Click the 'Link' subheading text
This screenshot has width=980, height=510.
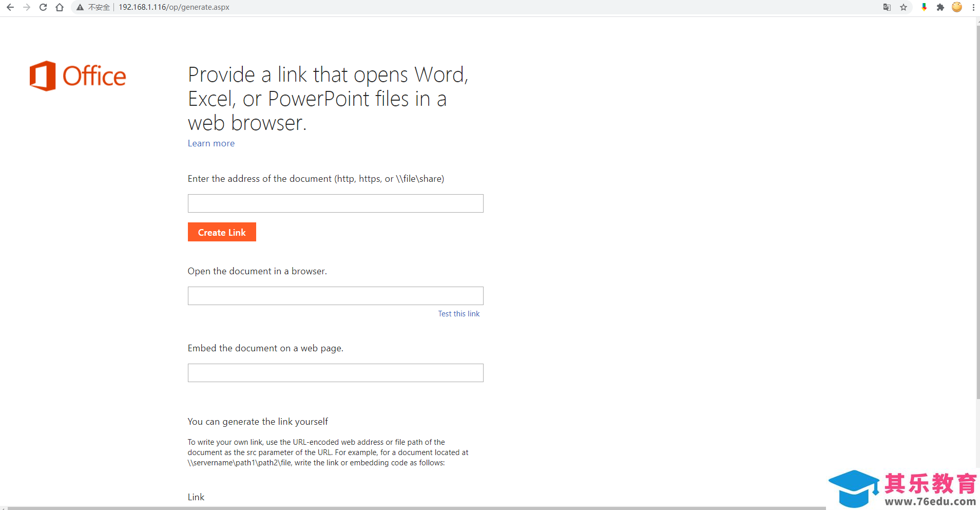(x=196, y=497)
